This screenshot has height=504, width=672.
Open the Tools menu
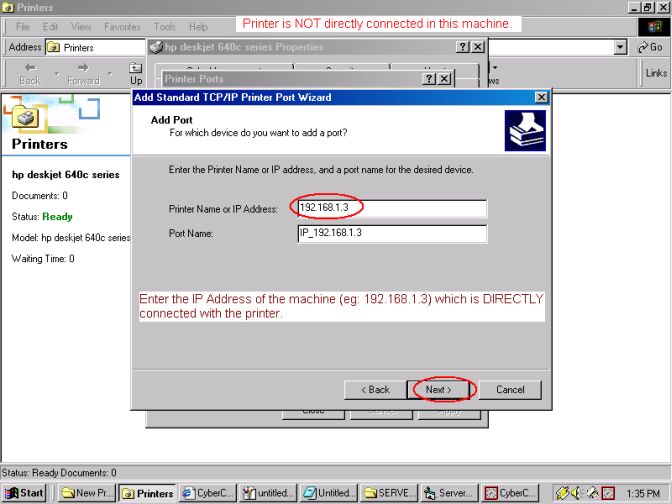pos(165,27)
